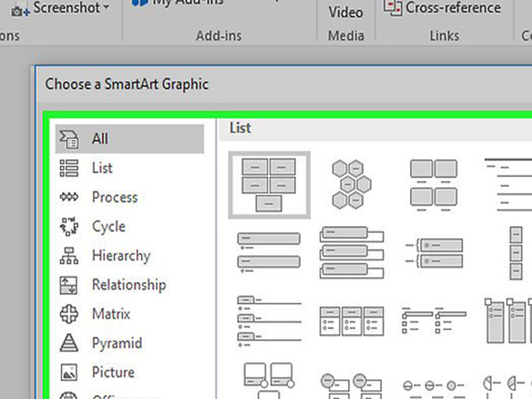Choose the Vertical Box List layout

pos(351,253)
